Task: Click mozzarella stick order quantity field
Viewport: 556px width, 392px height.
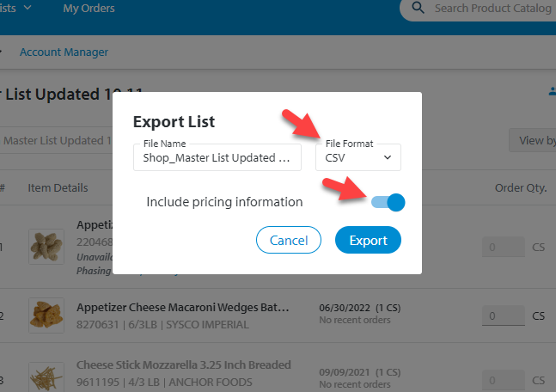Action: pos(504,380)
